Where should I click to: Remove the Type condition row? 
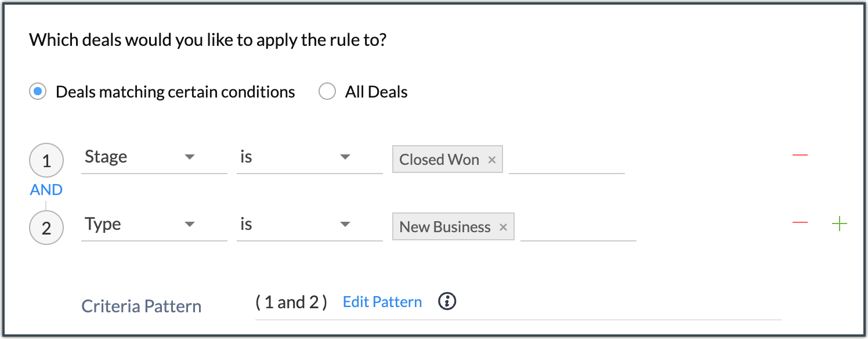click(x=800, y=223)
